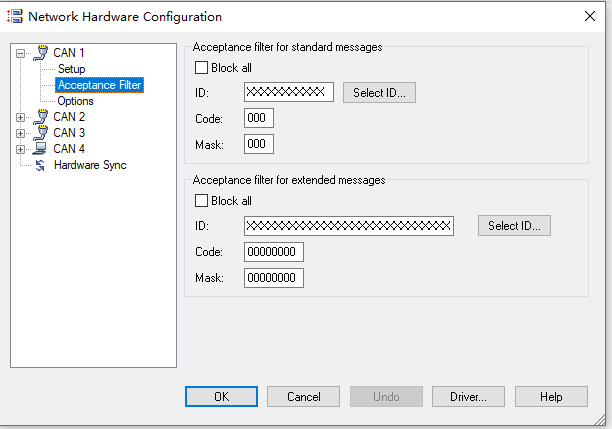Click the CAN 1 channel connector icon
Viewport: 612px width, 429px height.
pos(41,53)
